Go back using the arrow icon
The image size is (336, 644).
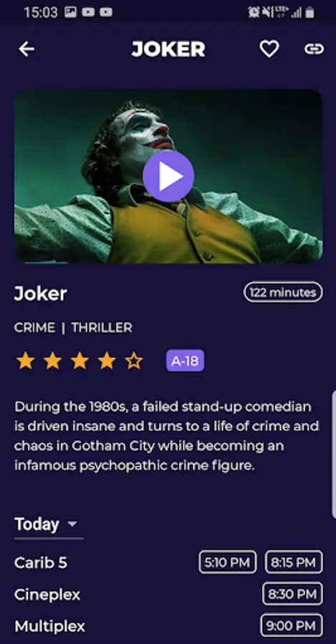[27, 49]
